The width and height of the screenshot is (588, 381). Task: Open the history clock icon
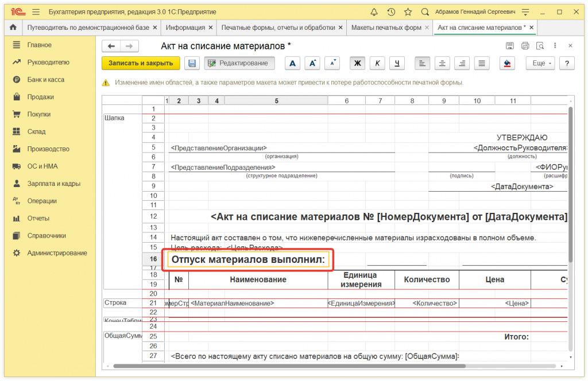pyautogui.click(x=391, y=12)
